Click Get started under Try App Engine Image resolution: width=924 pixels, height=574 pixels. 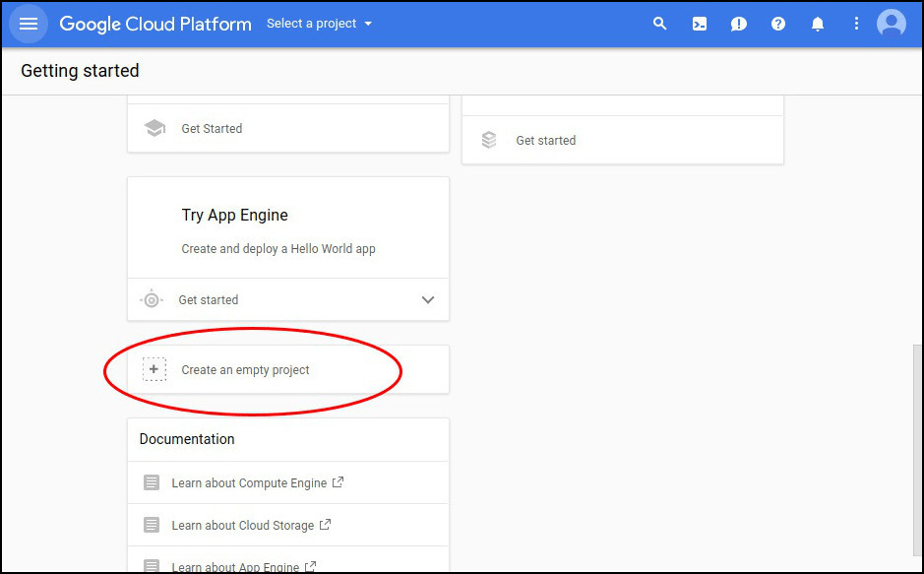click(208, 300)
